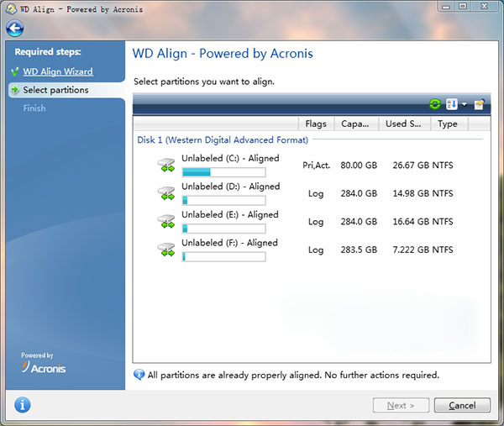Click the info icon beside aligned message
Image resolution: width=504 pixels, height=426 pixels.
(139, 375)
